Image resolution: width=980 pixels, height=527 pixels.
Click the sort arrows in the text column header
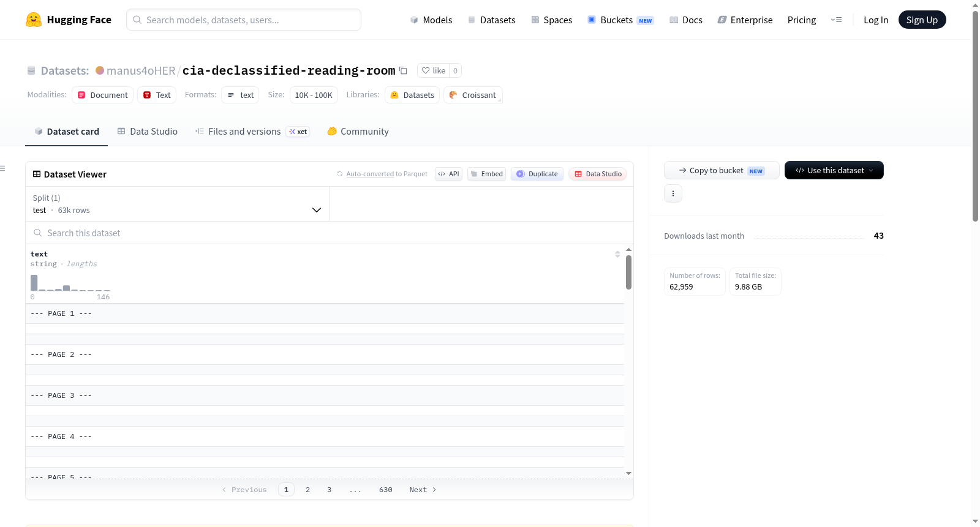pyautogui.click(x=617, y=254)
